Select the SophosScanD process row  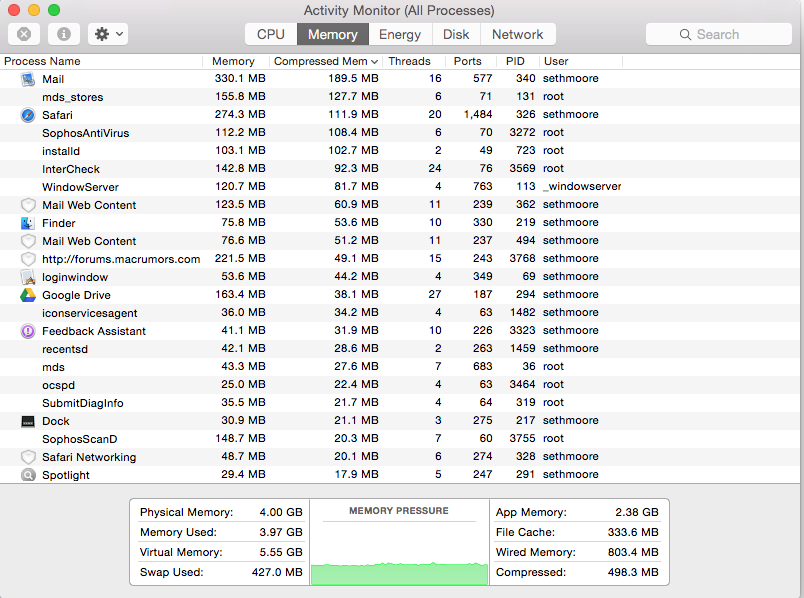(400, 439)
